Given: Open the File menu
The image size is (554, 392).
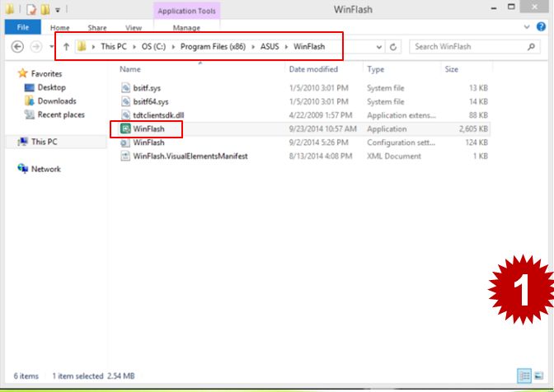Looking at the screenshot, I should point(23,27).
